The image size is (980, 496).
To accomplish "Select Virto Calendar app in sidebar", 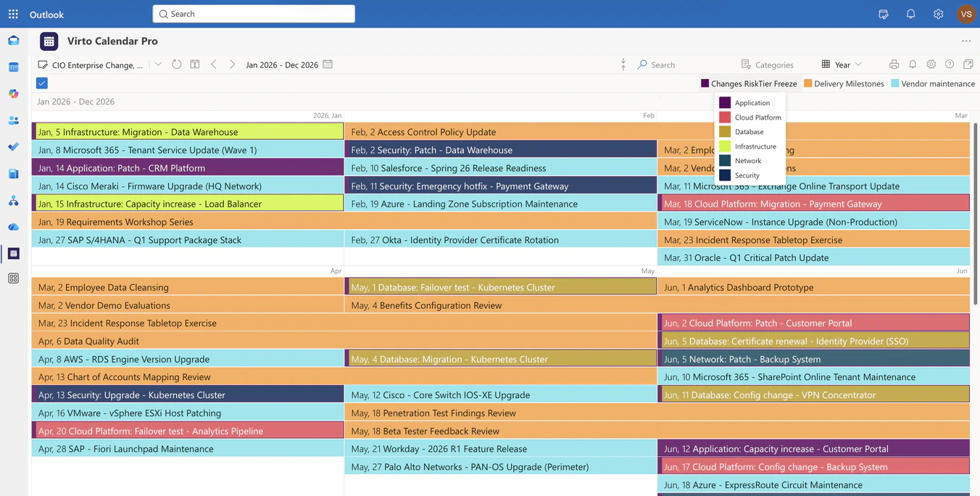I will pyautogui.click(x=13, y=253).
